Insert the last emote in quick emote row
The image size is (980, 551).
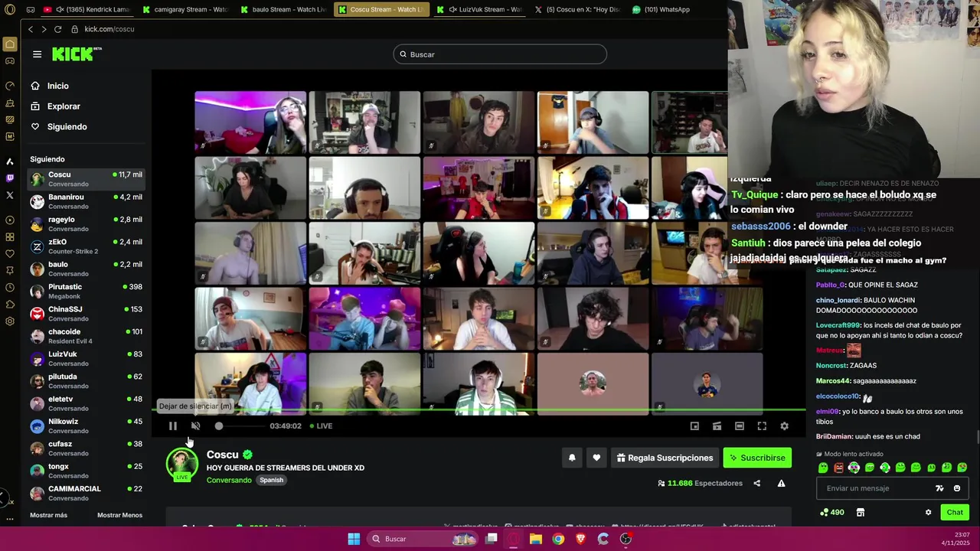coord(962,468)
